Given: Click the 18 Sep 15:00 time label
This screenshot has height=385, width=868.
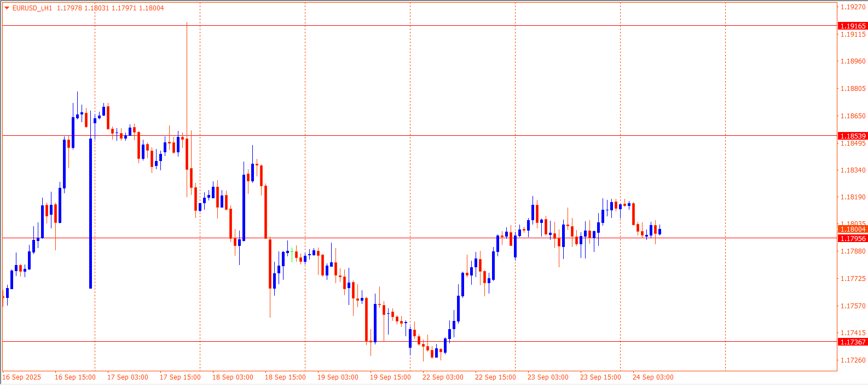Looking at the screenshot, I should point(285,377).
